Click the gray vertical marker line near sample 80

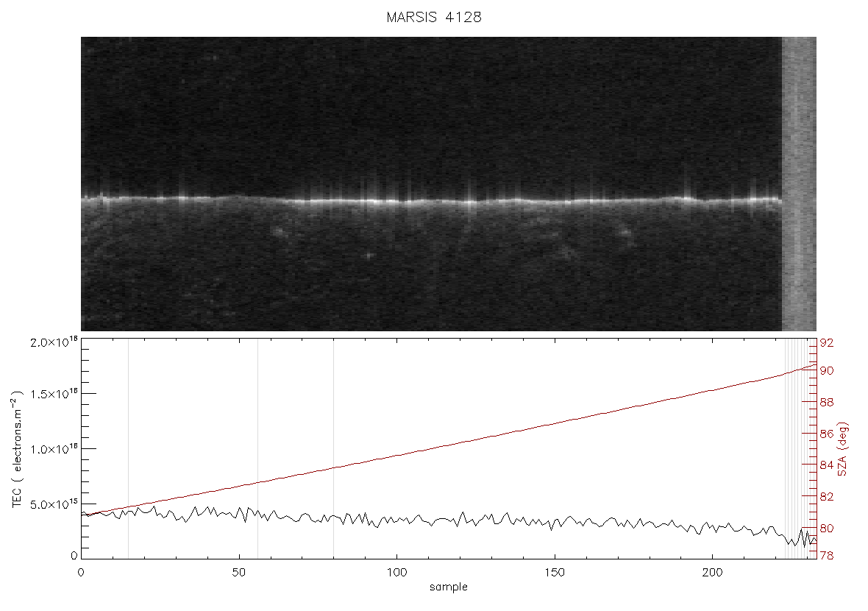coord(333,448)
